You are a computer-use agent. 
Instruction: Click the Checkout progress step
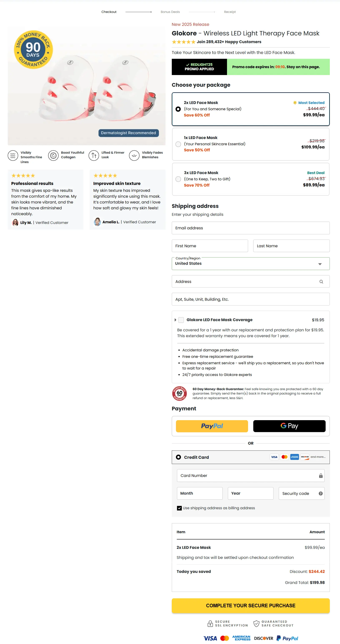pos(109,12)
